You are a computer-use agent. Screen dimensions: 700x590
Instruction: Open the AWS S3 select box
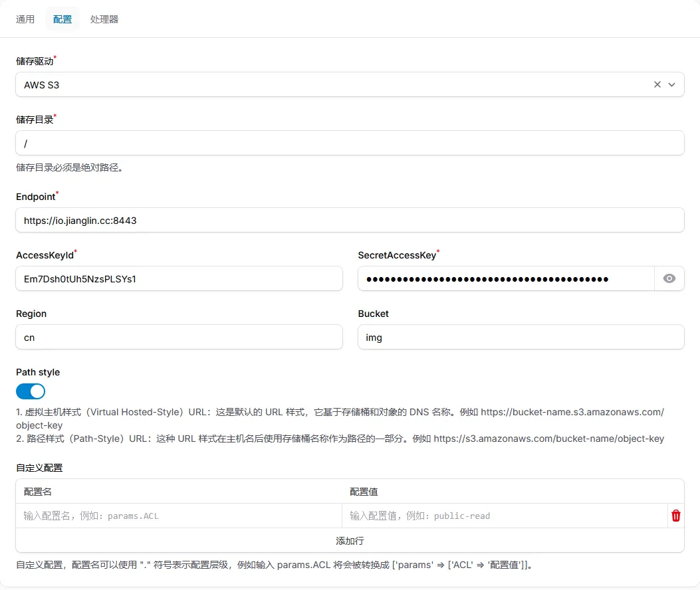(332, 84)
